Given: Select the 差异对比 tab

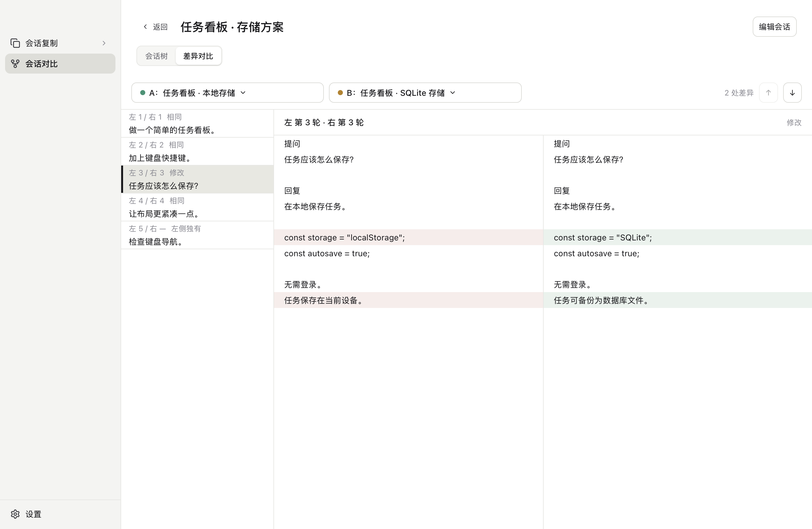Looking at the screenshot, I should (x=198, y=56).
